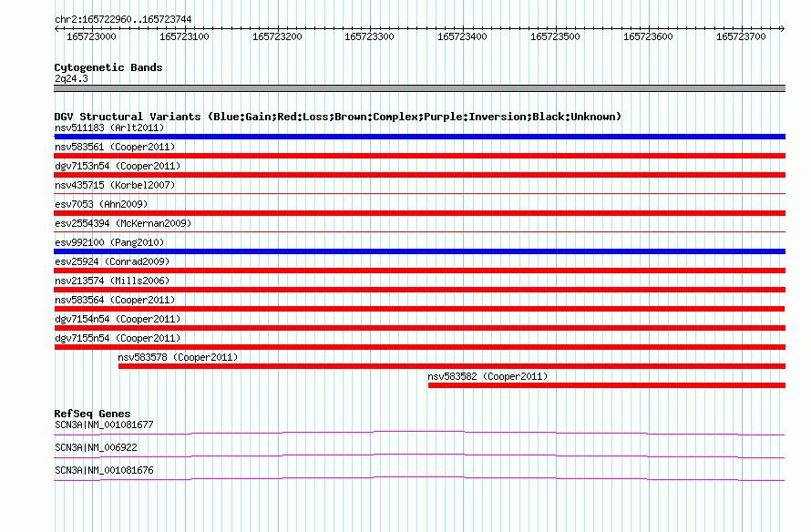Click the nsv511183 (Arlt2011) variant label
Screen dimensions: 811x532
pyautogui.click(x=109, y=128)
